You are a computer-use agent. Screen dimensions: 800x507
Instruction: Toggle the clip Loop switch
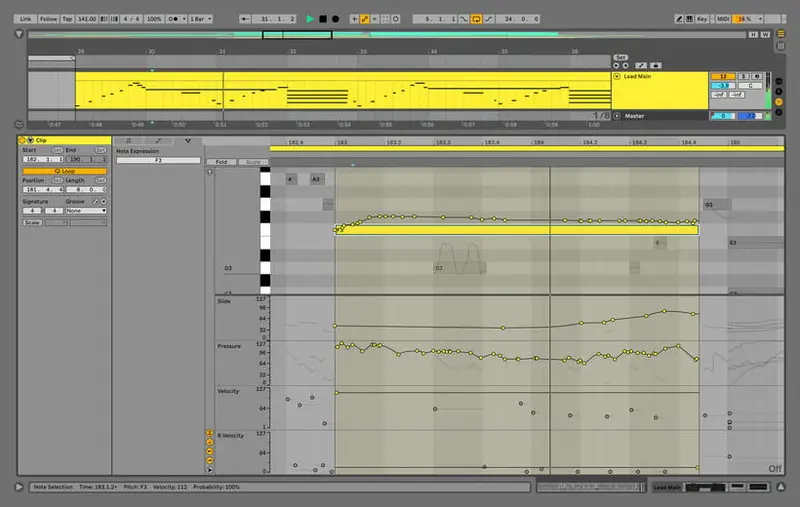[x=64, y=171]
